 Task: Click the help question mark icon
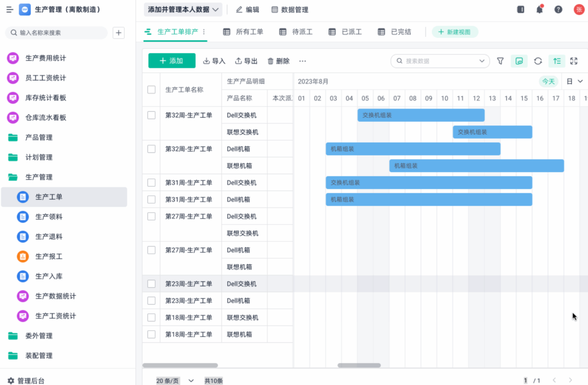[x=558, y=9]
